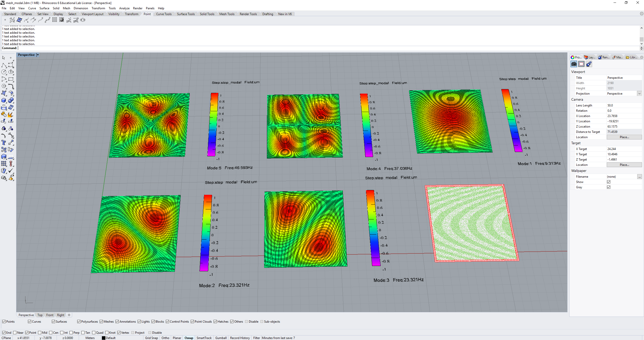Open the Perspective viewport title dropdown

[x=38, y=55]
